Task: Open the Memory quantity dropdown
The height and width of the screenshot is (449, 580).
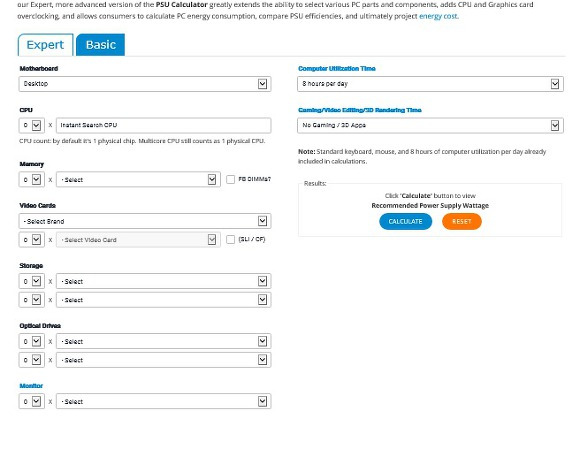Action: pyautogui.click(x=32, y=180)
